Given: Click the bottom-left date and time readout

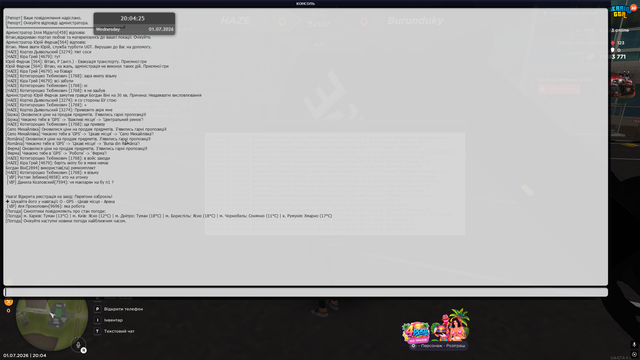Looking at the screenshot, I should tap(24, 356).
